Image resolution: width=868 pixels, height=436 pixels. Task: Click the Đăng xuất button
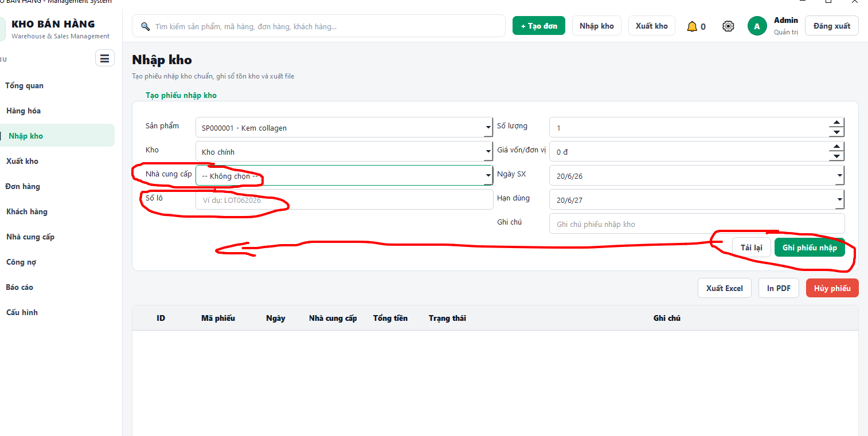click(831, 26)
